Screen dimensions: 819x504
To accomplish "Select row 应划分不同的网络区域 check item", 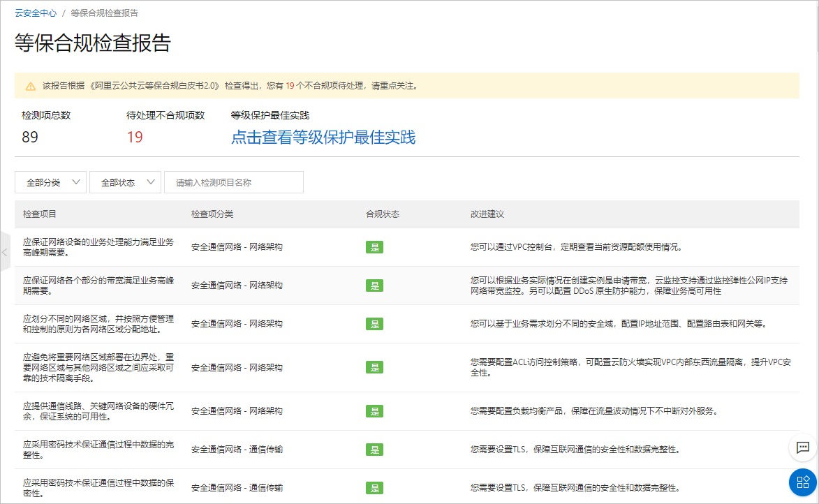I will (407, 324).
